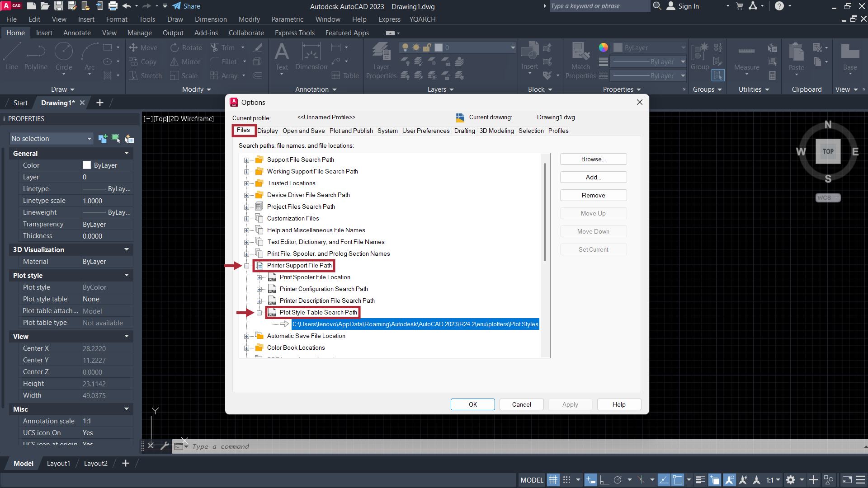Viewport: 868px width, 488px height.
Task: Switch to Plot and Publish tab
Action: [351, 131]
